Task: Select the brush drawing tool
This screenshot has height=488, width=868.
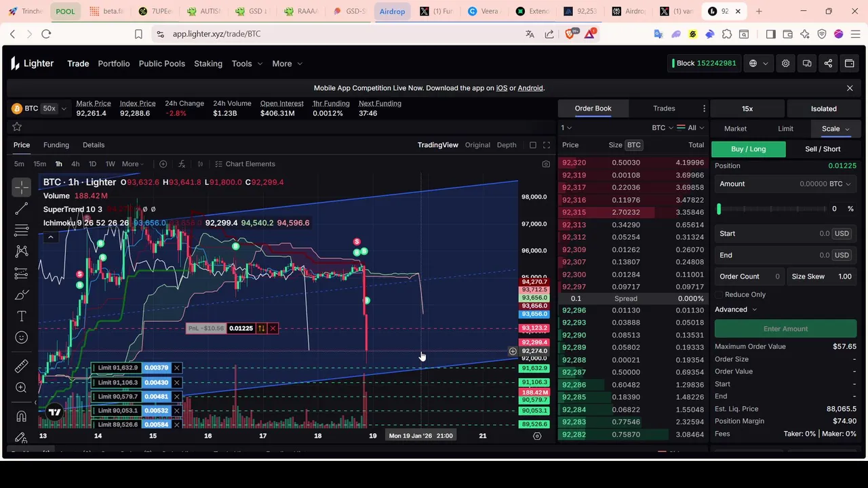Action: pos(21,295)
